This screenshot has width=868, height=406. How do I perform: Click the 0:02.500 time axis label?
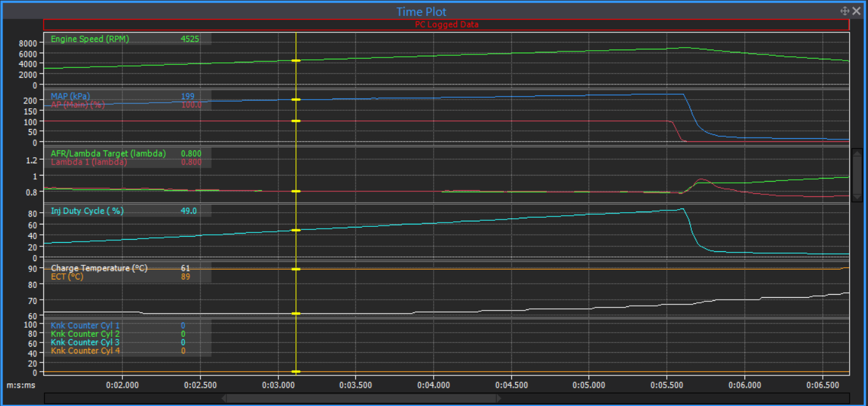[x=201, y=386]
